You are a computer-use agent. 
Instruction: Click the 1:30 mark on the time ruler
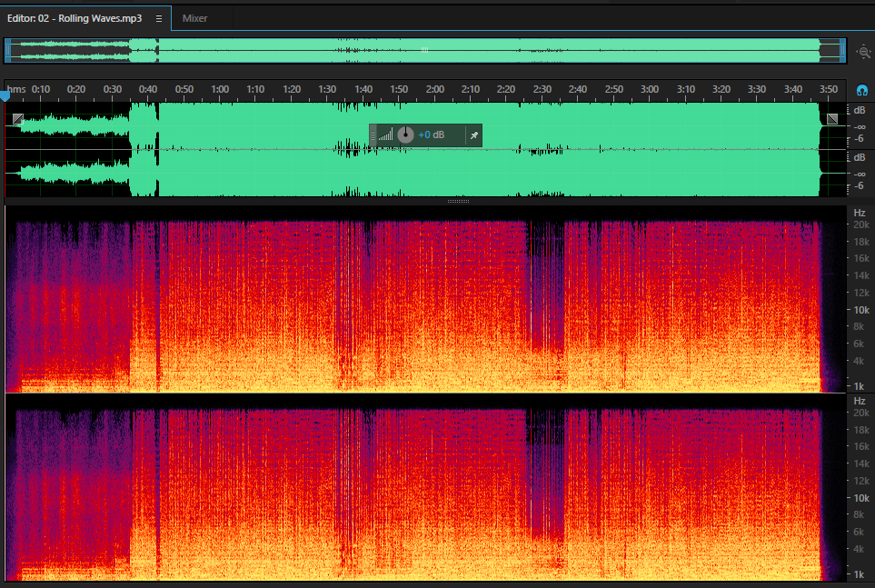pos(327,89)
